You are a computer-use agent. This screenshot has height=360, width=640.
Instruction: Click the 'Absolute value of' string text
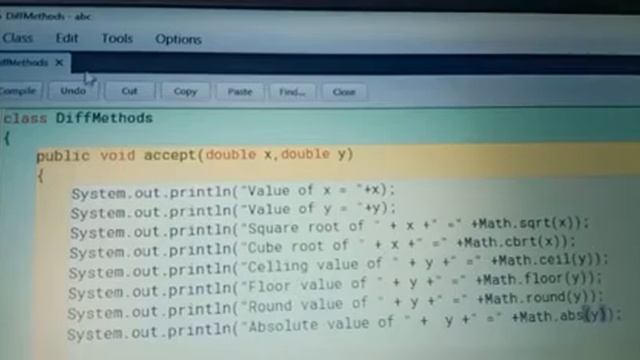[321, 324]
